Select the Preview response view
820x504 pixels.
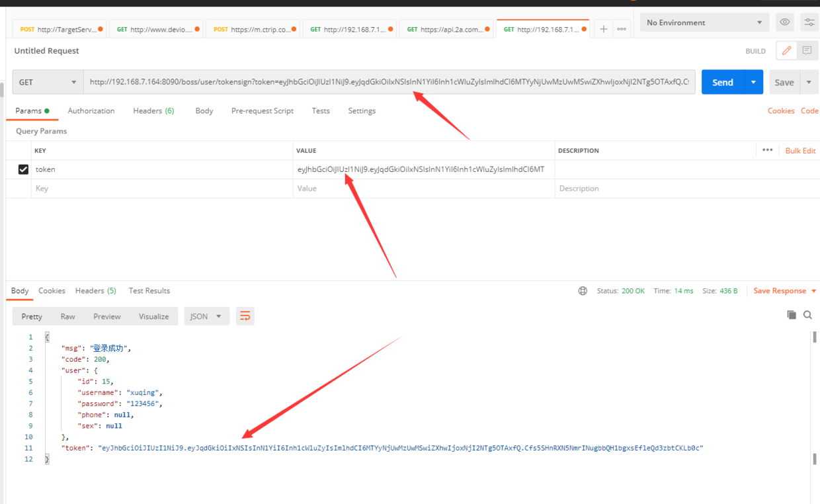(x=107, y=316)
